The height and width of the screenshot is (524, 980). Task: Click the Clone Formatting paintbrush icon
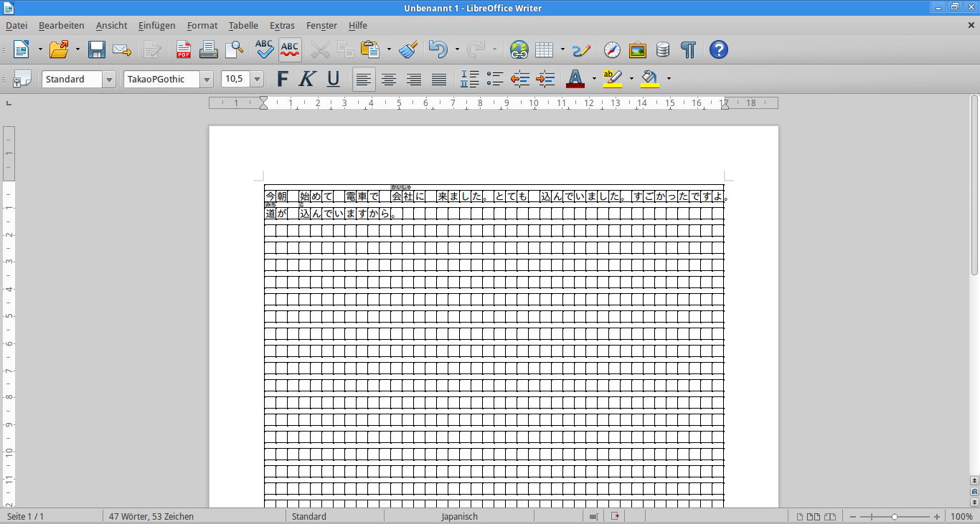408,49
